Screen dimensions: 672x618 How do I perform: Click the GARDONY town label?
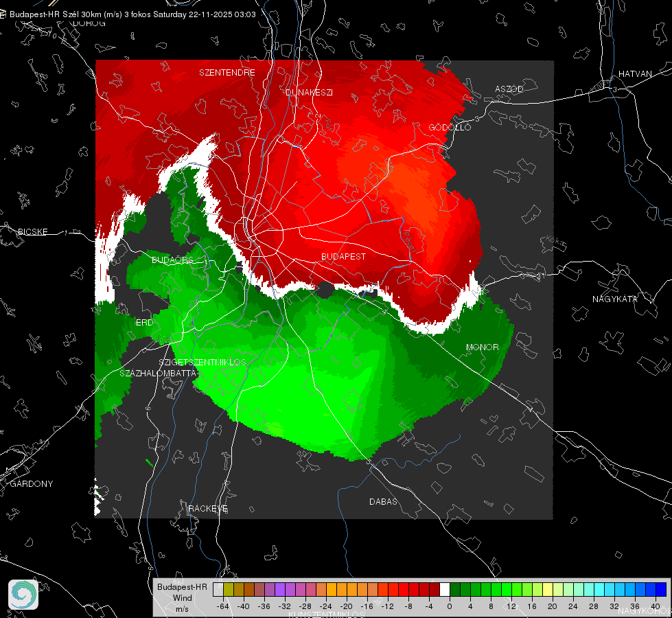32,484
